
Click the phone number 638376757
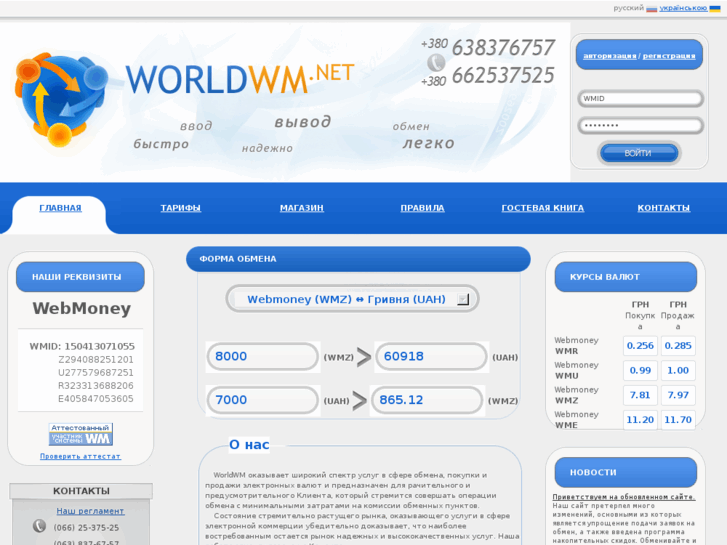coord(503,47)
